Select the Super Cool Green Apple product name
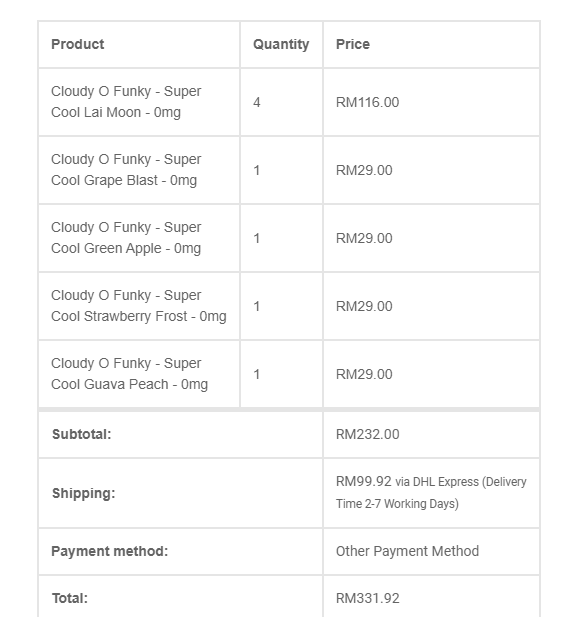The image size is (565, 617). [x=126, y=238]
